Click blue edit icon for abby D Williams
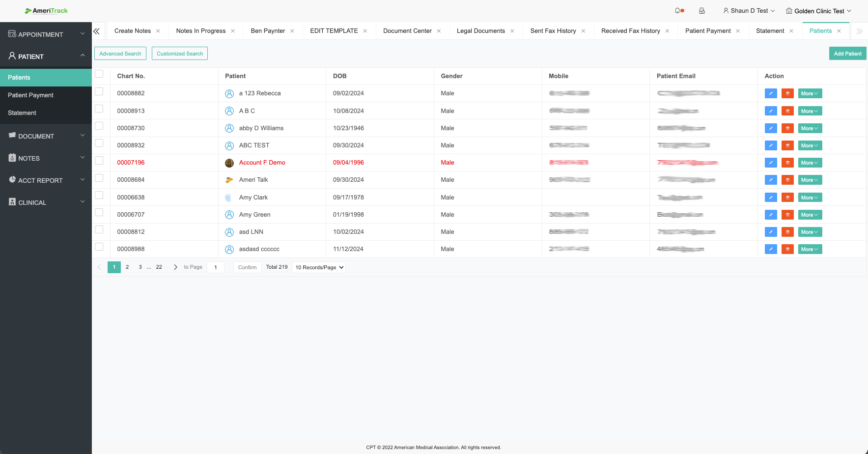 click(x=771, y=128)
